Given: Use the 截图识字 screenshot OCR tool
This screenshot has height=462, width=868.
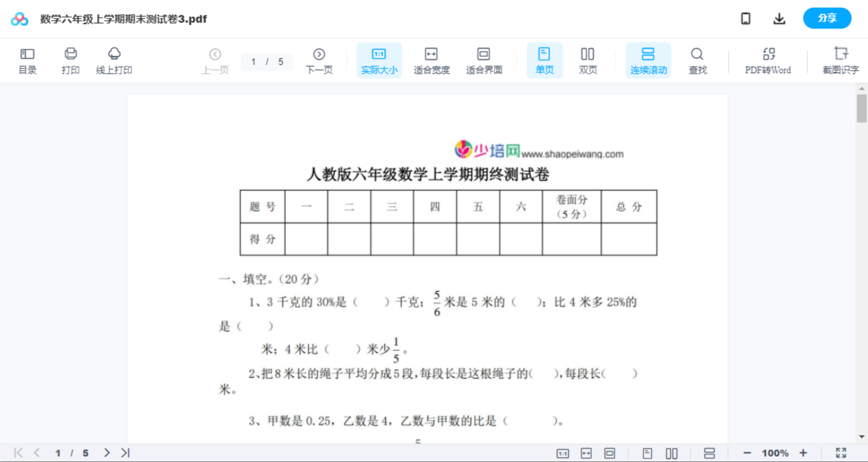Looking at the screenshot, I should [841, 60].
